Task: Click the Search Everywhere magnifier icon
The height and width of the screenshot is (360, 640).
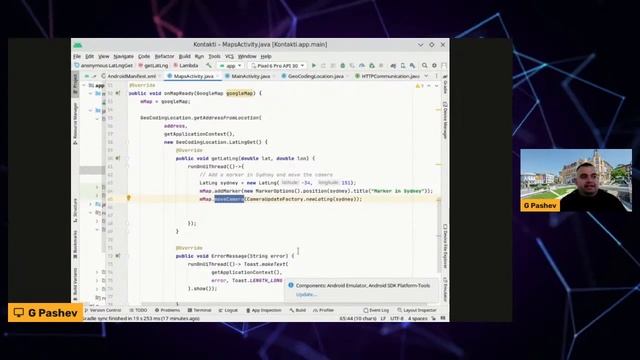Action: click(x=424, y=65)
